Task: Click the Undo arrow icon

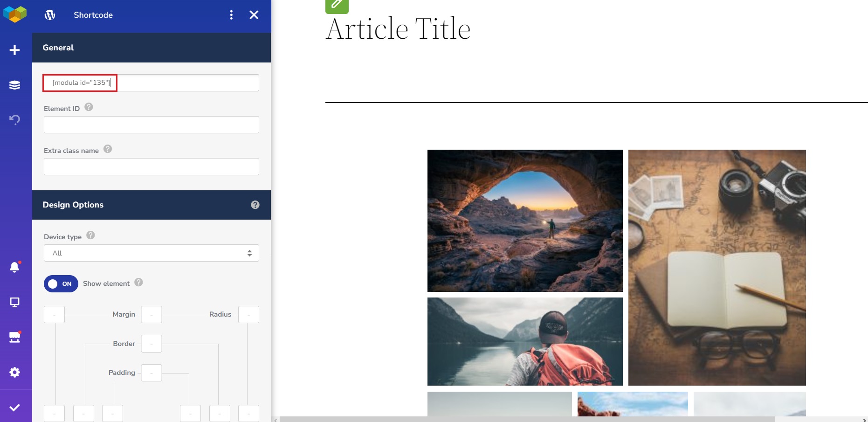Action: (15, 119)
